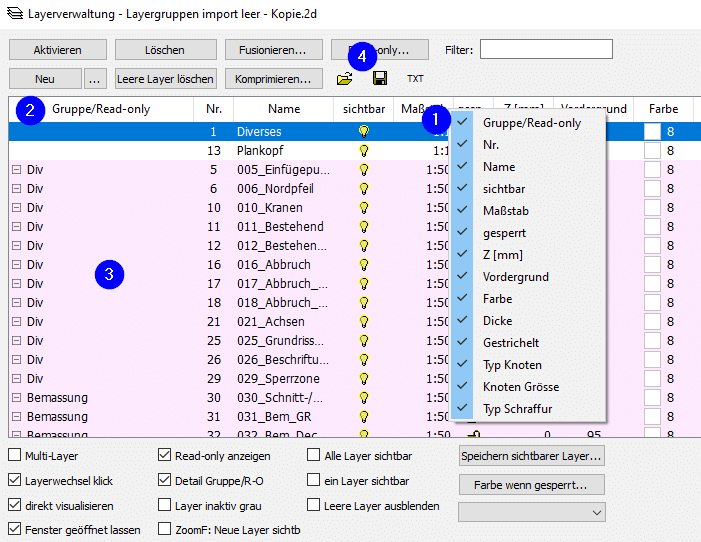Viewport: 701px width, 542px height.
Task: Collapse Bemassung group at layer 030_Schnitt
Action: (x=17, y=398)
